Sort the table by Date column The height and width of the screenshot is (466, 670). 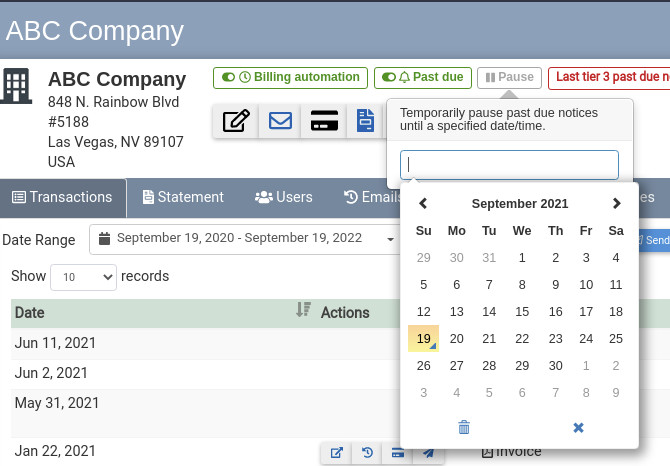coord(304,312)
